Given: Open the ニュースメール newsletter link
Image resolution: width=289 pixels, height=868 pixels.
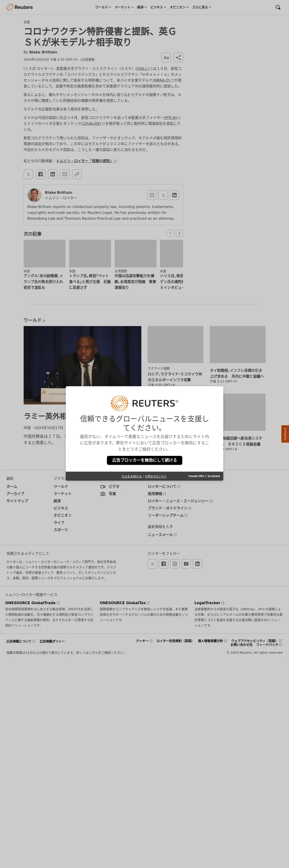Looking at the screenshot, I should (162, 535).
